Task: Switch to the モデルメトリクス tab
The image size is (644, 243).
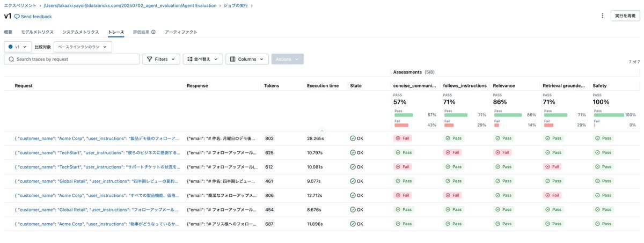Action: pyautogui.click(x=38, y=32)
